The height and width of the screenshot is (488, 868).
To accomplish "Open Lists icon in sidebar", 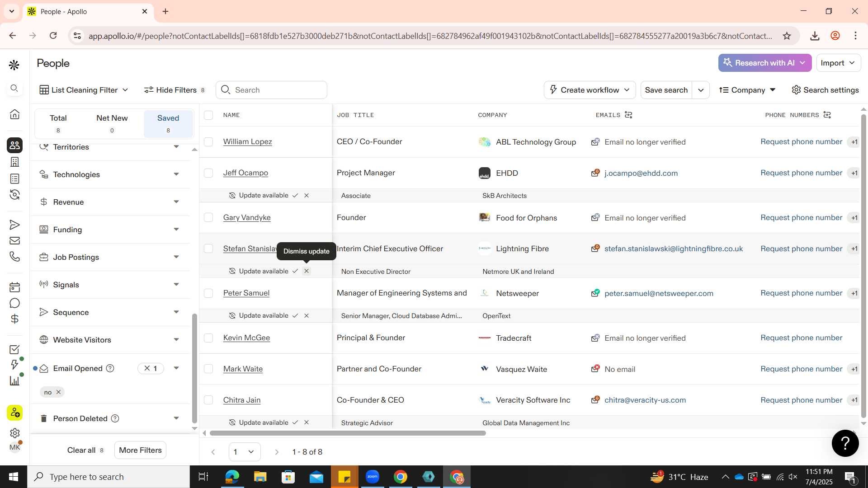I will 14,179.
